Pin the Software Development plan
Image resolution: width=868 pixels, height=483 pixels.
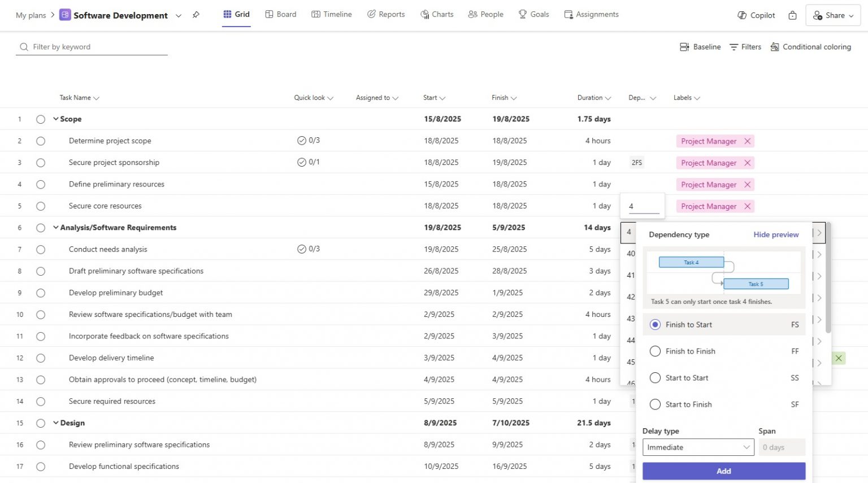(x=196, y=16)
